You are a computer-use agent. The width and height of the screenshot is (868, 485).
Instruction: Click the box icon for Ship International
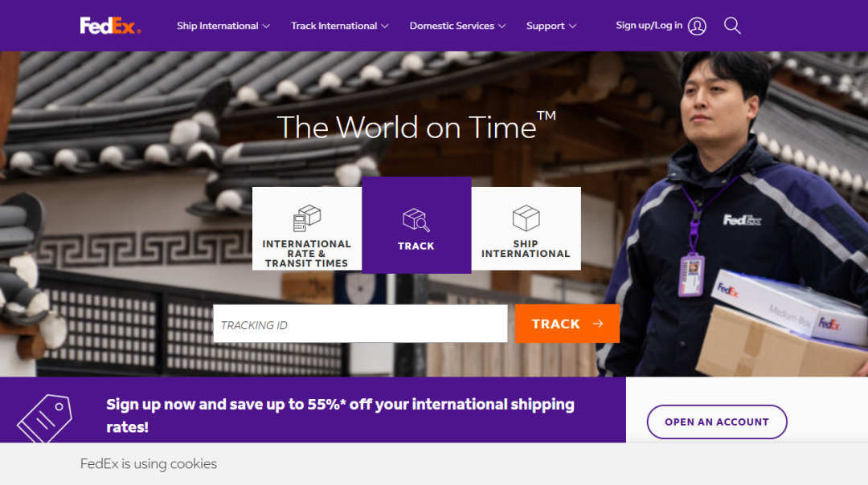(526, 218)
